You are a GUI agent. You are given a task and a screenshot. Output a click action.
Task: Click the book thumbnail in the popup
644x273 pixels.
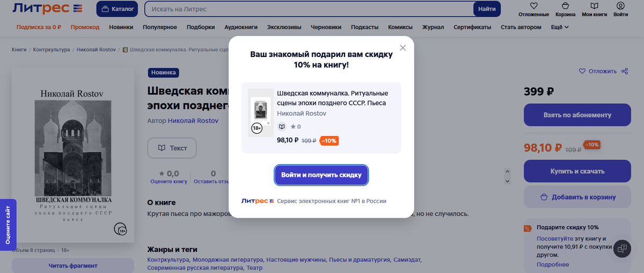coord(261,113)
